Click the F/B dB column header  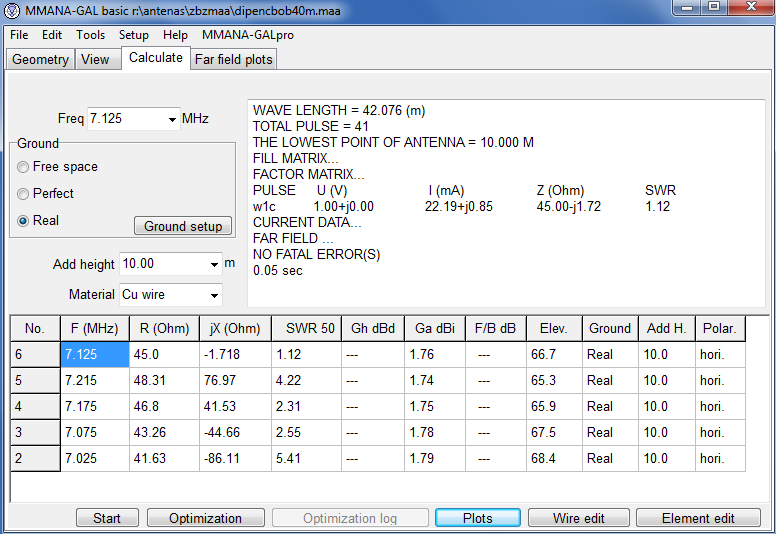[495, 329]
